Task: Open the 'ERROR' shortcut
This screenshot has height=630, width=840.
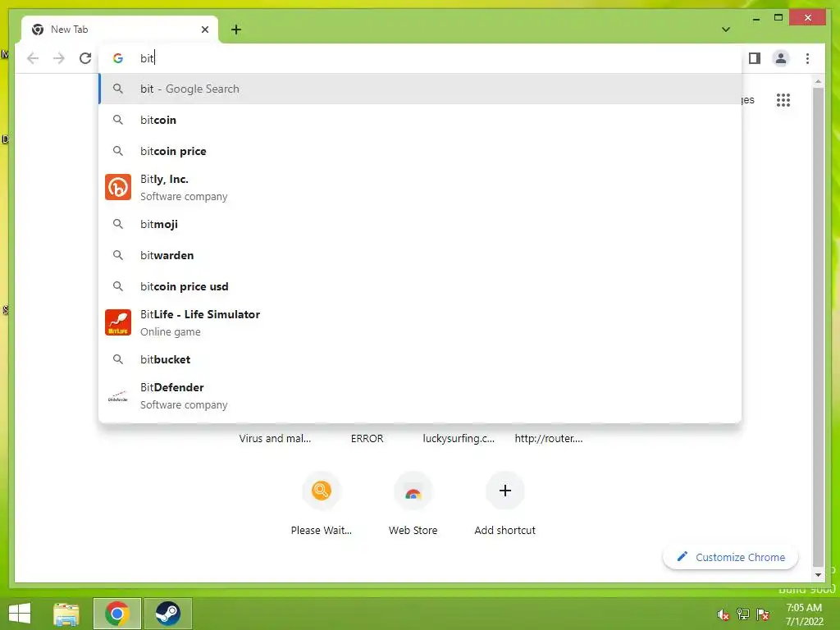Action: click(367, 438)
